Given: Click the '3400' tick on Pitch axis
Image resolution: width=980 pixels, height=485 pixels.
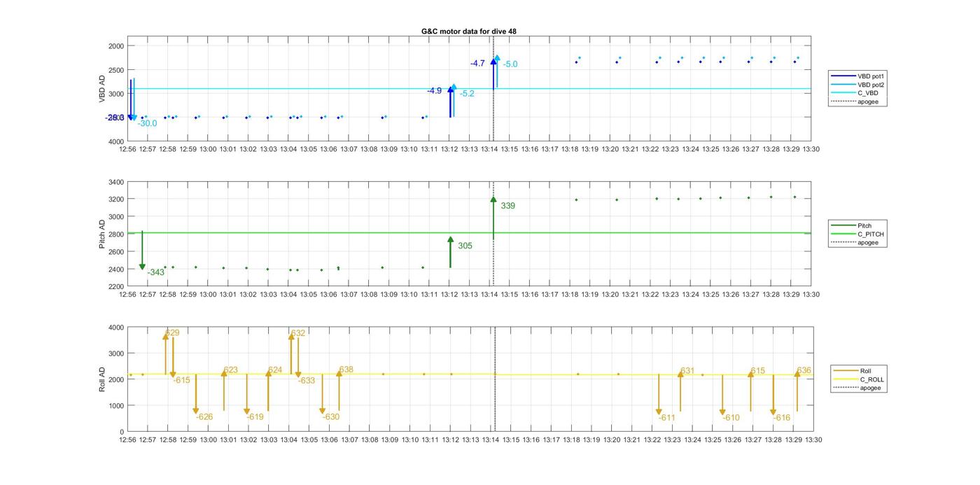Looking at the screenshot, I should pyautogui.click(x=117, y=182).
